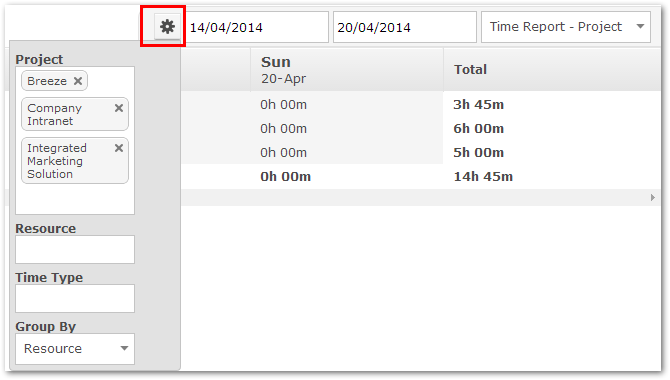This screenshot has width=670, height=380.
Task: Remove the Breeze project tag
Action: click(x=78, y=81)
